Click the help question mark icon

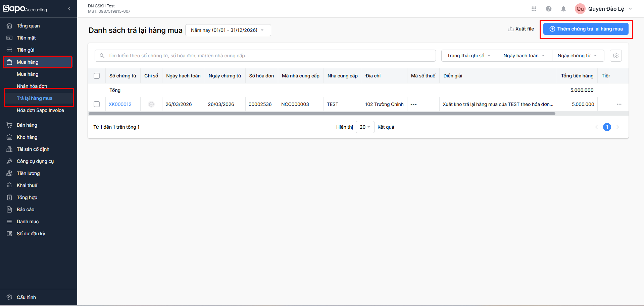[549, 9]
